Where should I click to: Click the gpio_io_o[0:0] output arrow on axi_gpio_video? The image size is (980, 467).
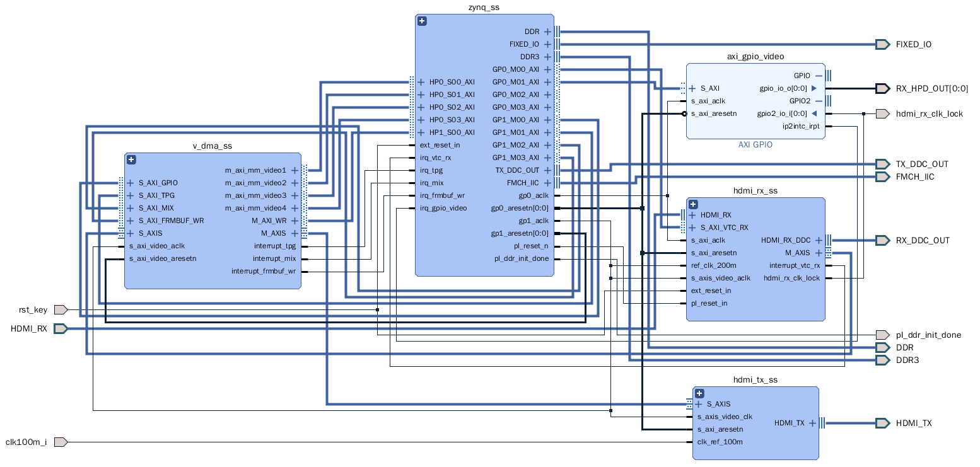814,88
